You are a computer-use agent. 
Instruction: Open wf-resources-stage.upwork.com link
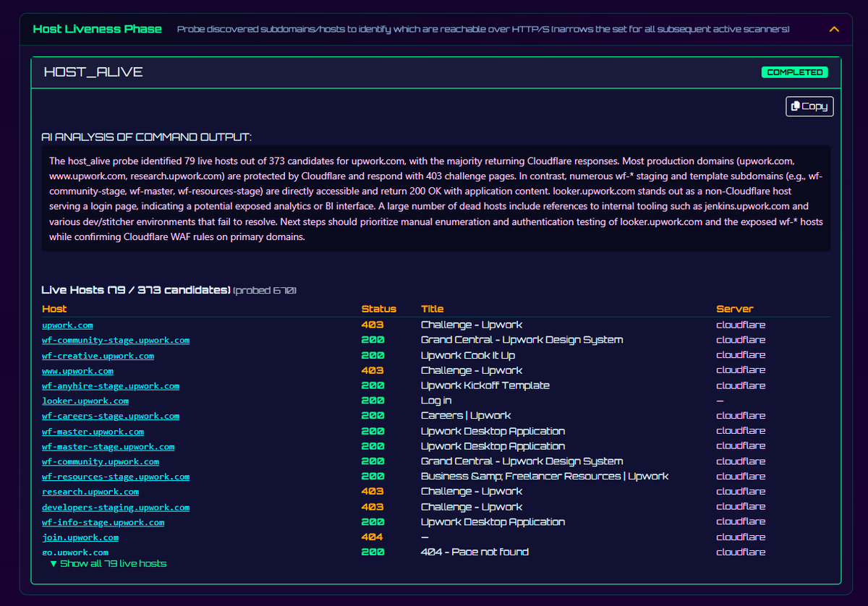click(116, 477)
